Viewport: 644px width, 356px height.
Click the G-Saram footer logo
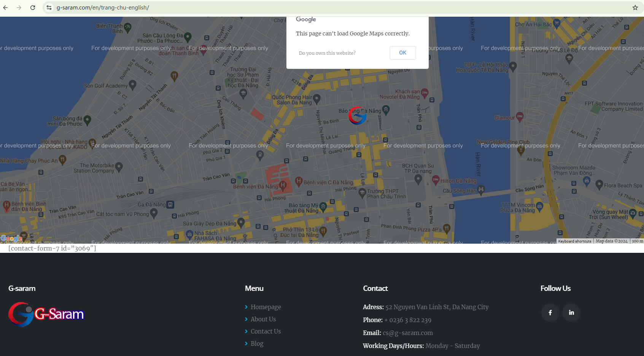[46, 314]
